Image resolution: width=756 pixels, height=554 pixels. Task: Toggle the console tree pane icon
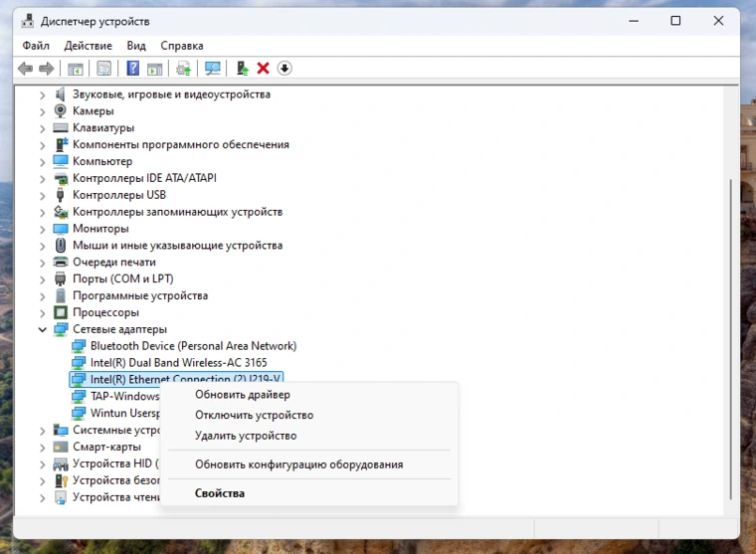pos(76,69)
